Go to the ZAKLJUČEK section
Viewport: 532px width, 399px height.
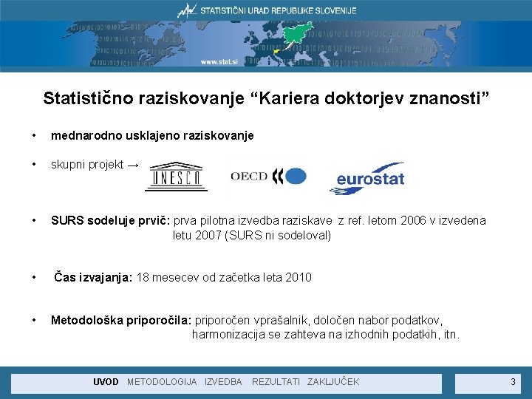[x=333, y=381]
